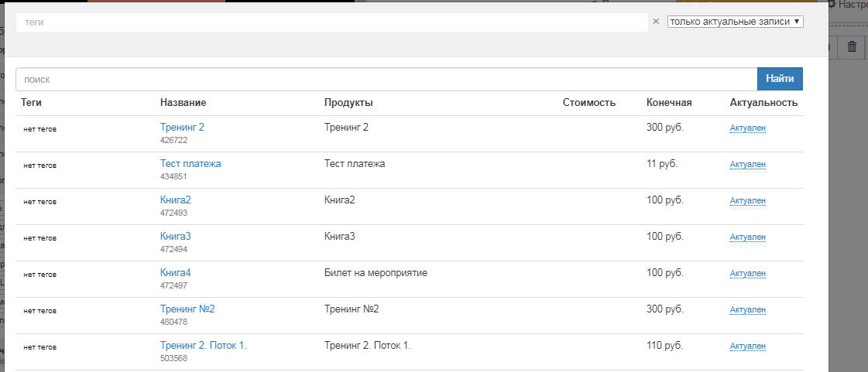Click the 'Название' column header
Image resolution: width=868 pixels, height=372 pixels.
184,103
